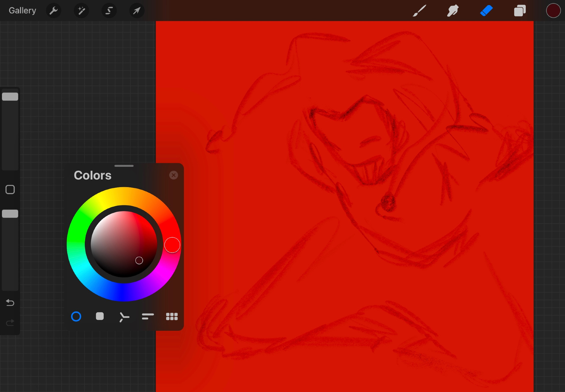
Task: Switch to the Classic color tab
Action: 100,316
